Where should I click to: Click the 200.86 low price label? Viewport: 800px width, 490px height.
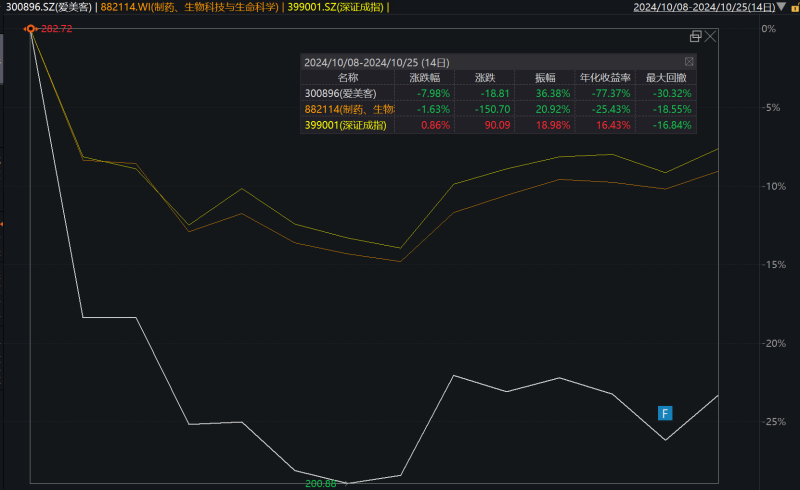(x=320, y=484)
